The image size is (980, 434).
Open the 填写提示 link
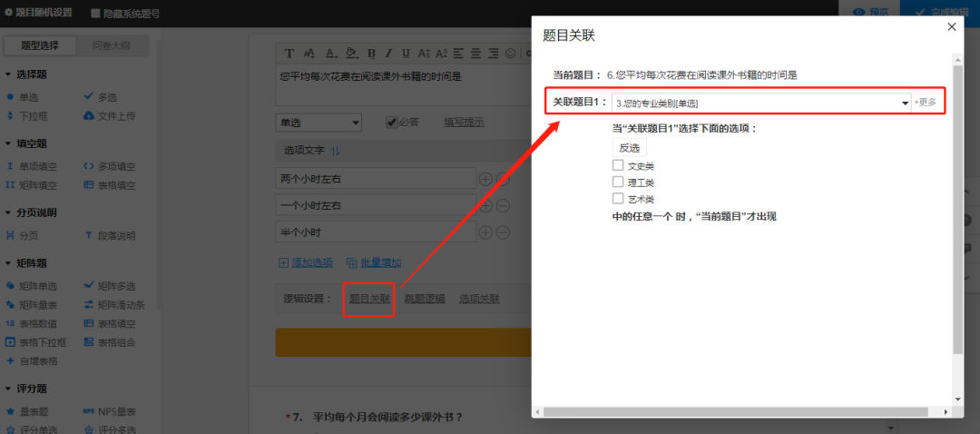click(464, 122)
